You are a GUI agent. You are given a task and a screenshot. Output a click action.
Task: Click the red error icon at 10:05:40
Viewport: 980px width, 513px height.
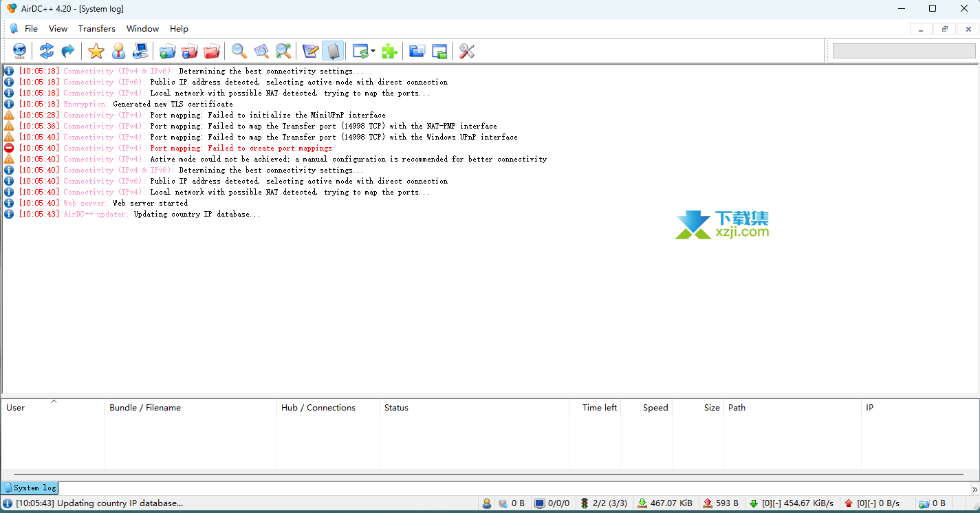tap(9, 148)
